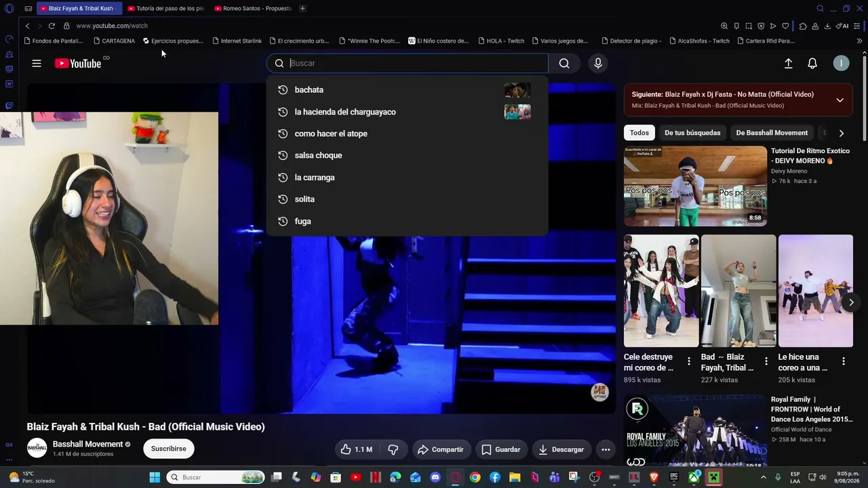
Task: Show hidden bookmarks with the overflow chevron
Action: tap(860, 41)
